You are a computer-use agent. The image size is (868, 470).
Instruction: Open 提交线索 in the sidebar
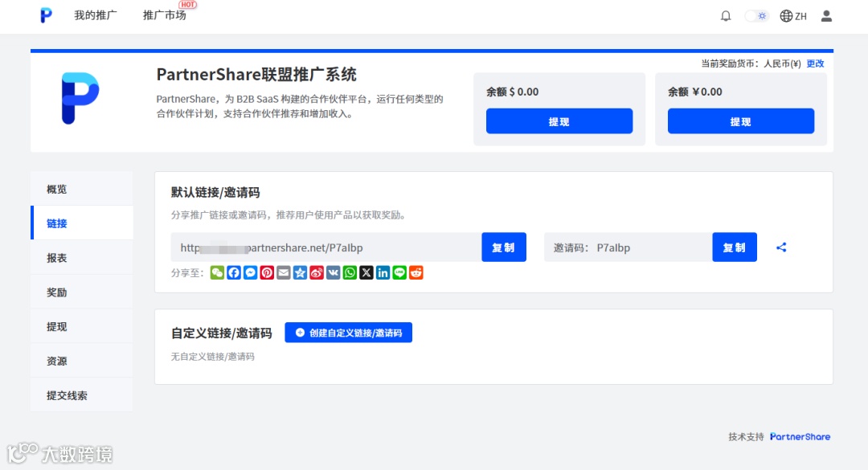click(82, 394)
